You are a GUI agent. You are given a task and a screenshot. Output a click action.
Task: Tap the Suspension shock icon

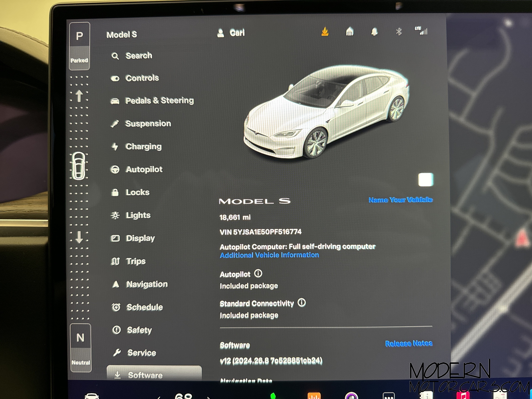click(x=115, y=124)
